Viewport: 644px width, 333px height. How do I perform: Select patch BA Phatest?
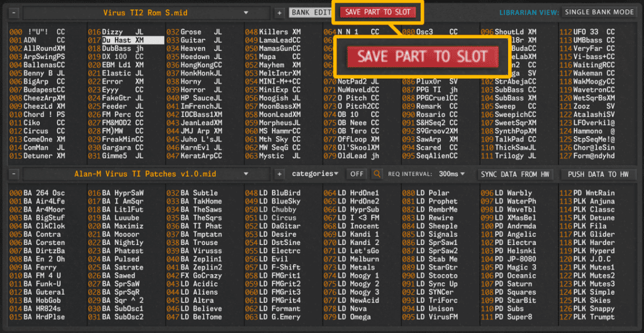pos(116,251)
